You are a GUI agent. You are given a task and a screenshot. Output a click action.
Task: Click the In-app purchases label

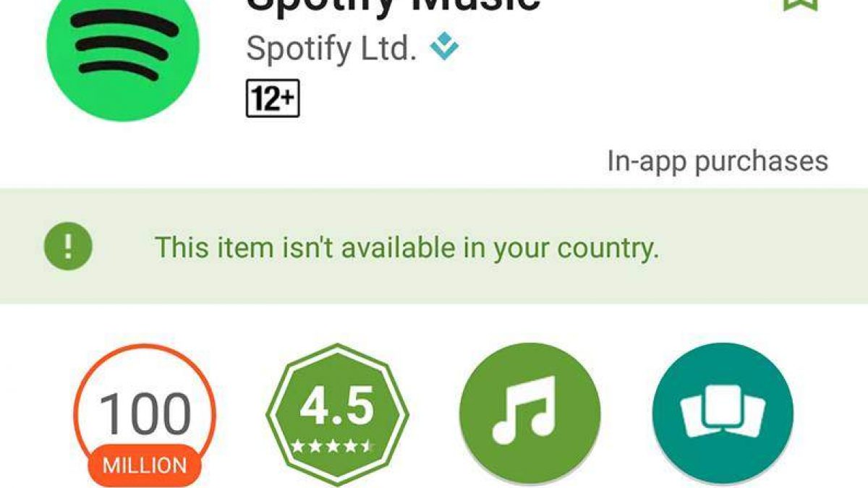pos(718,160)
